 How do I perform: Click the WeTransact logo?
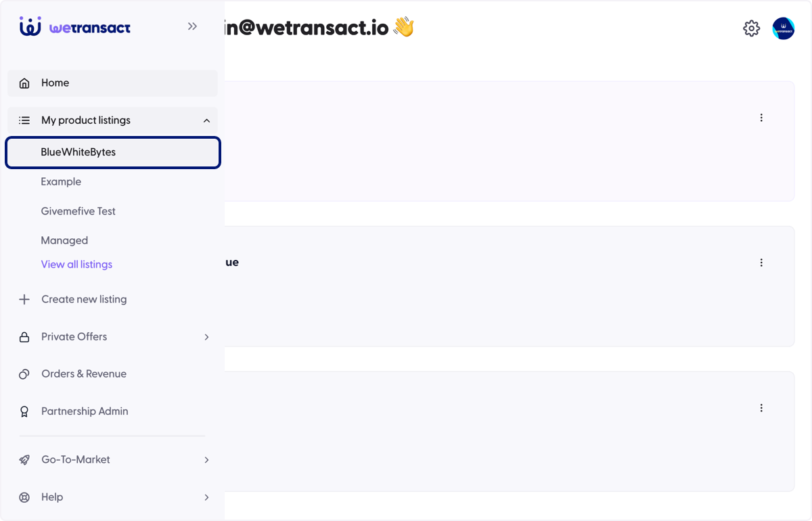click(75, 27)
